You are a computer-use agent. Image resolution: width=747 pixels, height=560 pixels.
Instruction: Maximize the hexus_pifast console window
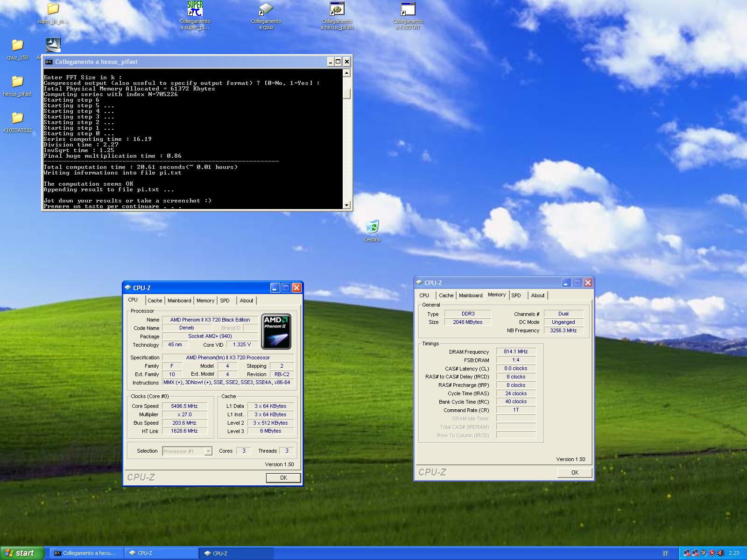[338, 62]
